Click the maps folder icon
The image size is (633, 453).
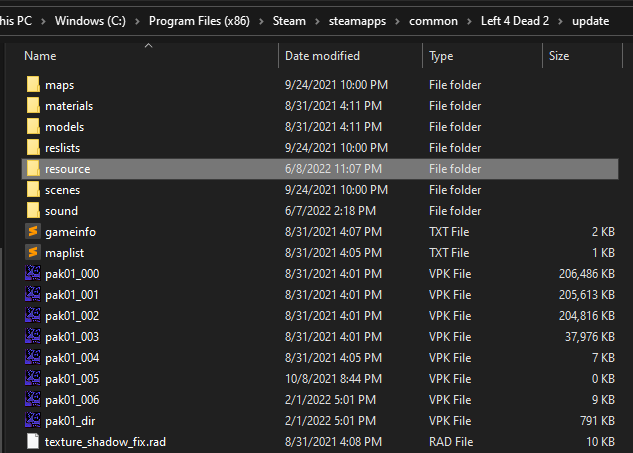(x=33, y=85)
